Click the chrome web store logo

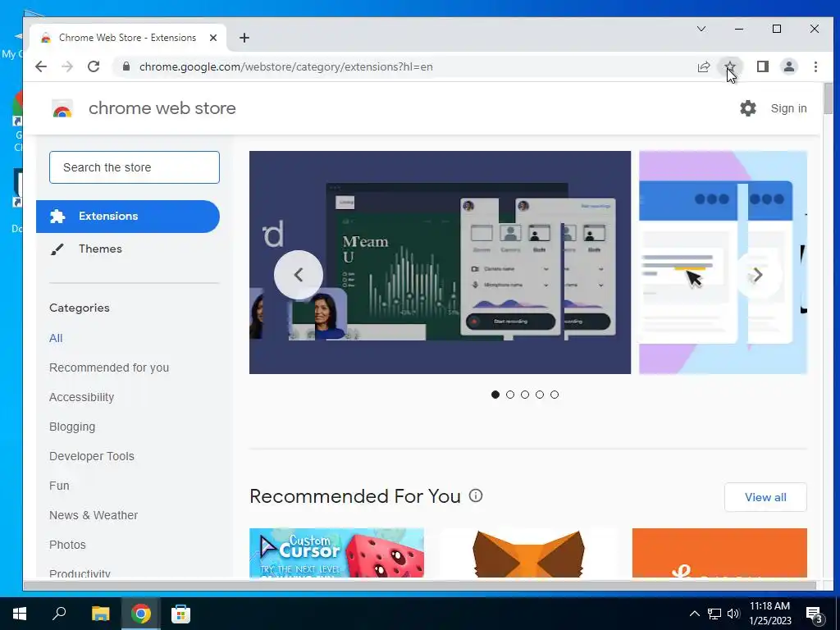(x=62, y=108)
